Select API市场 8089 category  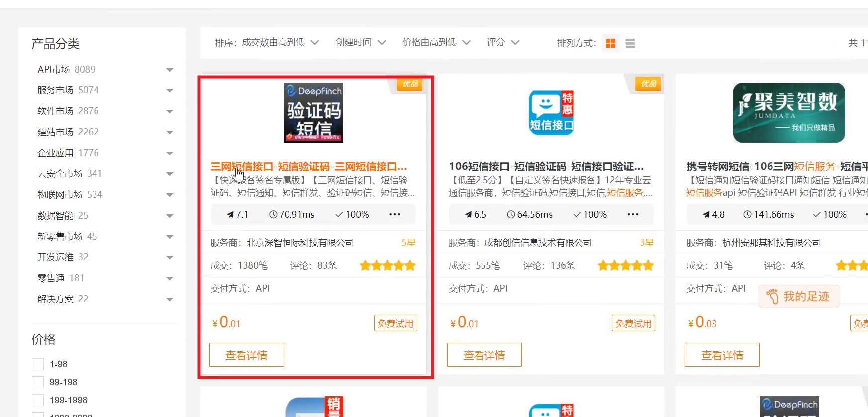pos(66,69)
